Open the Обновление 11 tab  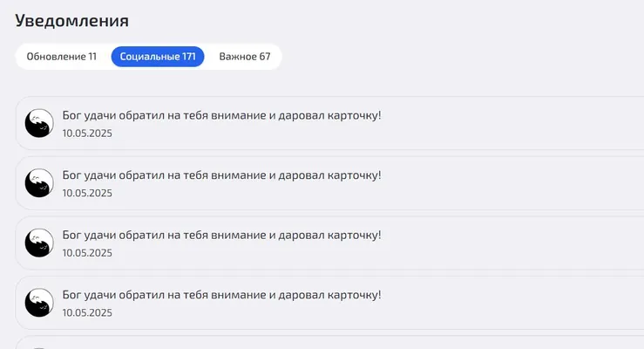[62, 57]
